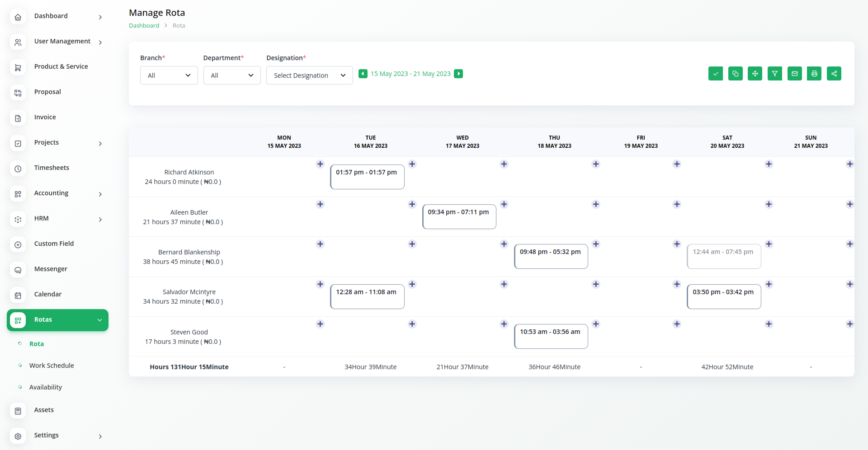Add Sunday shift for Richard Atkinson
The width and height of the screenshot is (868, 450).
tap(850, 164)
